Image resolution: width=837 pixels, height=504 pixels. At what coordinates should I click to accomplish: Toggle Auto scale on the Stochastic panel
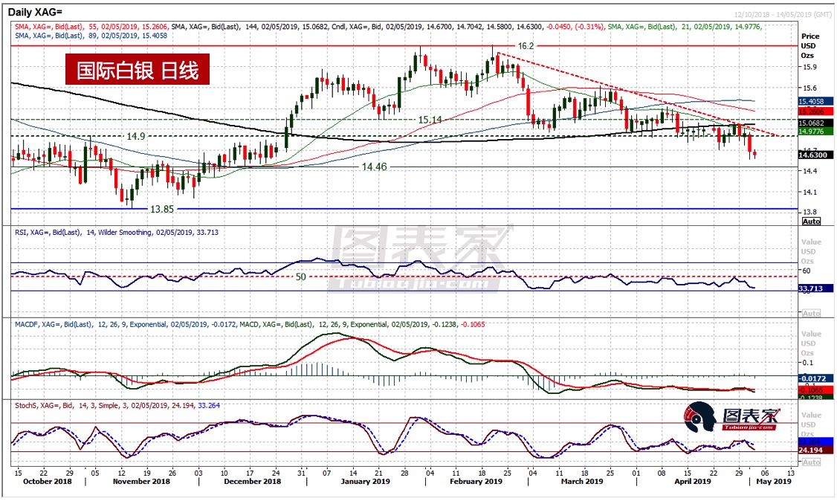pyautogui.click(x=811, y=462)
